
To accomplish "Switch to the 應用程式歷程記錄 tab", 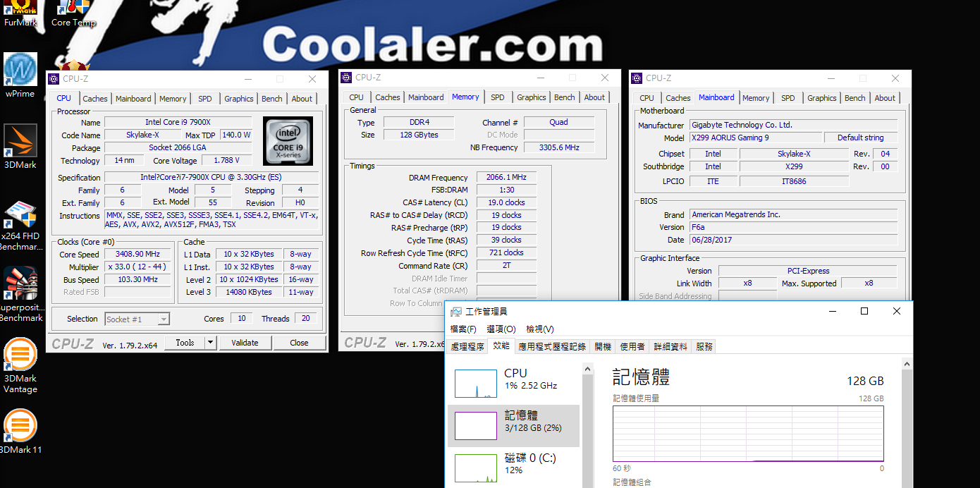I will [x=552, y=347].
